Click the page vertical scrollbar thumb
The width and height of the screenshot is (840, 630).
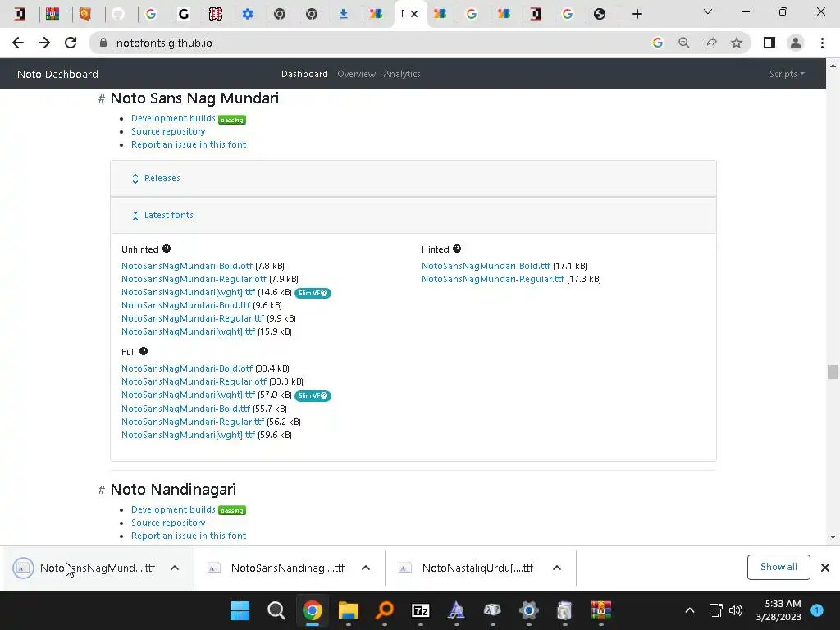[x=833, y=372]
